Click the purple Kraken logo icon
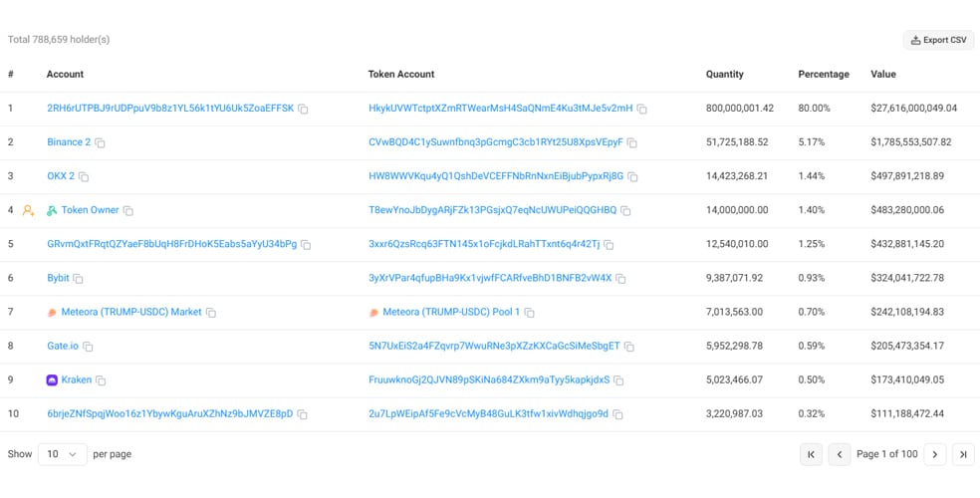 click(x=52, y=379)
